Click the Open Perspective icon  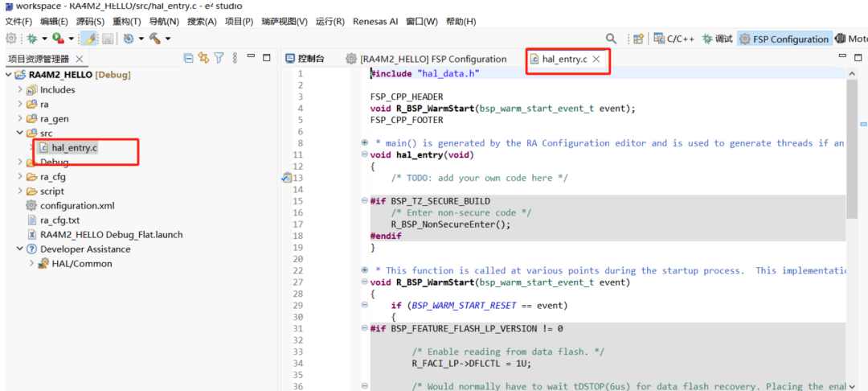[x=638, y=39]
